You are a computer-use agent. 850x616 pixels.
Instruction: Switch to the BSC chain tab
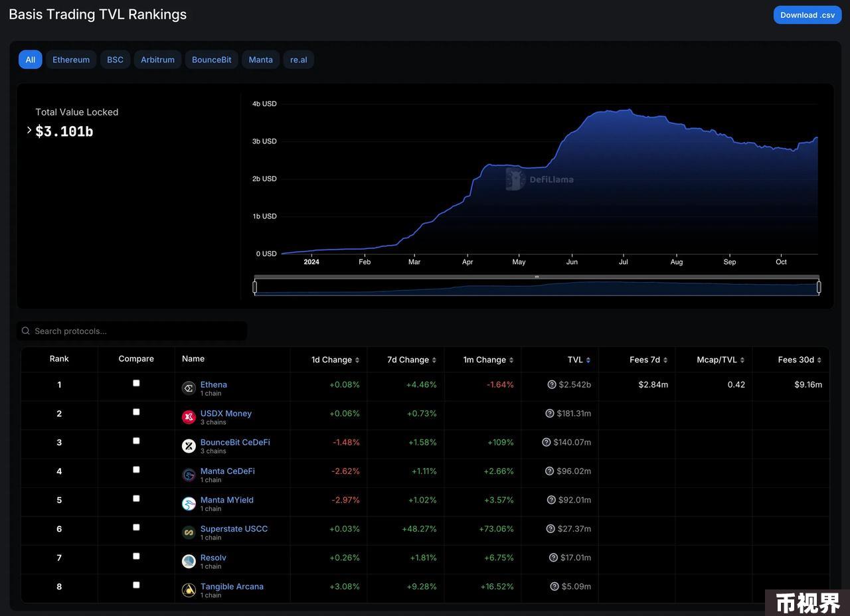click(116, 60)
